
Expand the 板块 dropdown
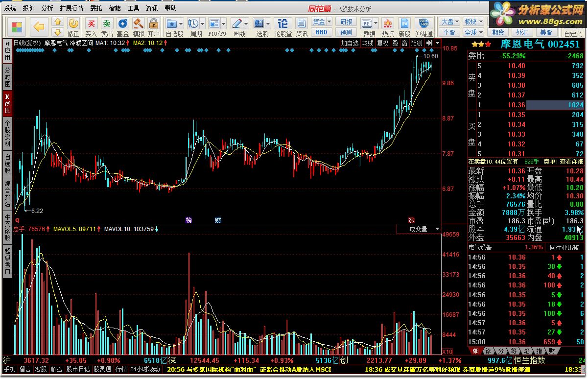[x=481, y=22]
